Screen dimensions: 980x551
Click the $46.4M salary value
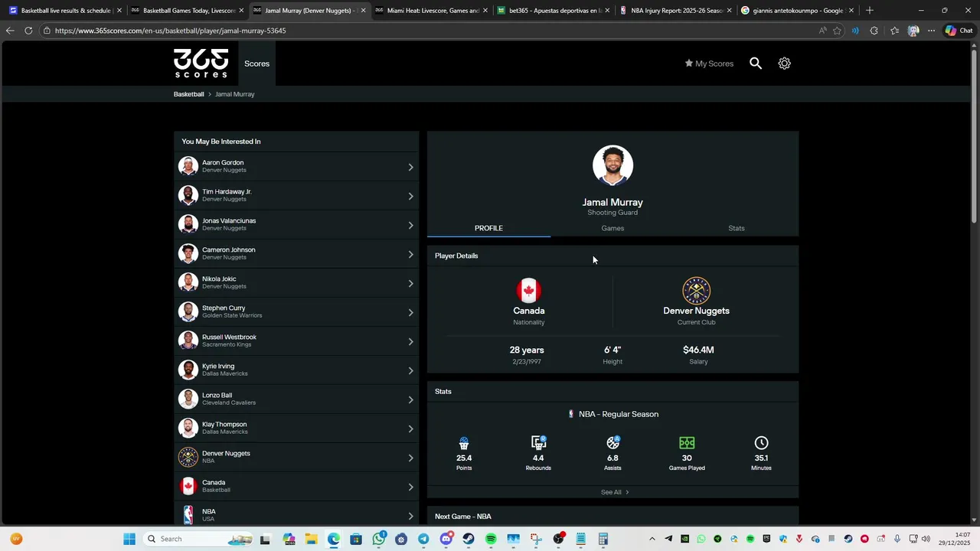(698, 350)
